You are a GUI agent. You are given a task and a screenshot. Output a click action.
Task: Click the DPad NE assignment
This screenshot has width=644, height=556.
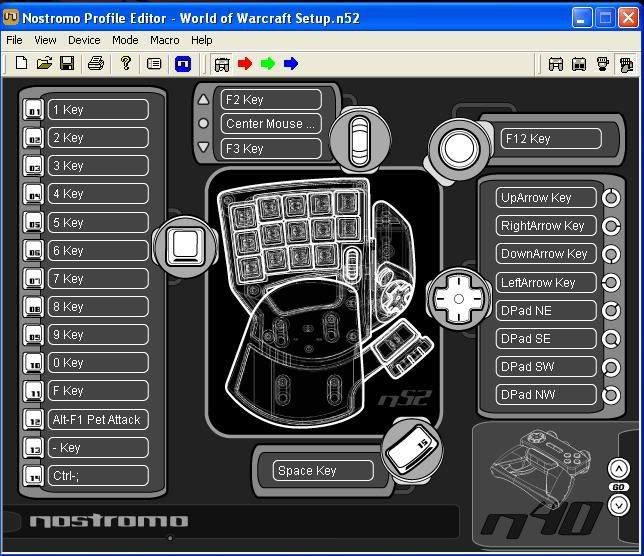point(546,310)
